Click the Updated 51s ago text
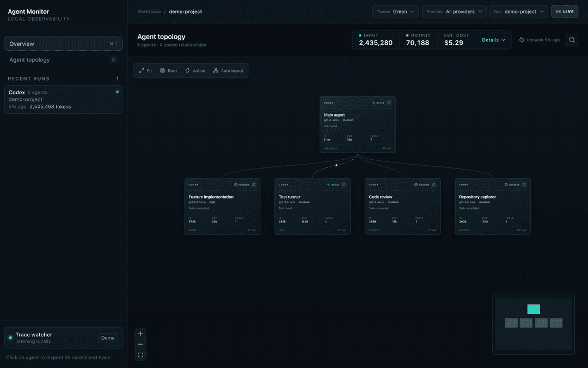 [543, 40]
